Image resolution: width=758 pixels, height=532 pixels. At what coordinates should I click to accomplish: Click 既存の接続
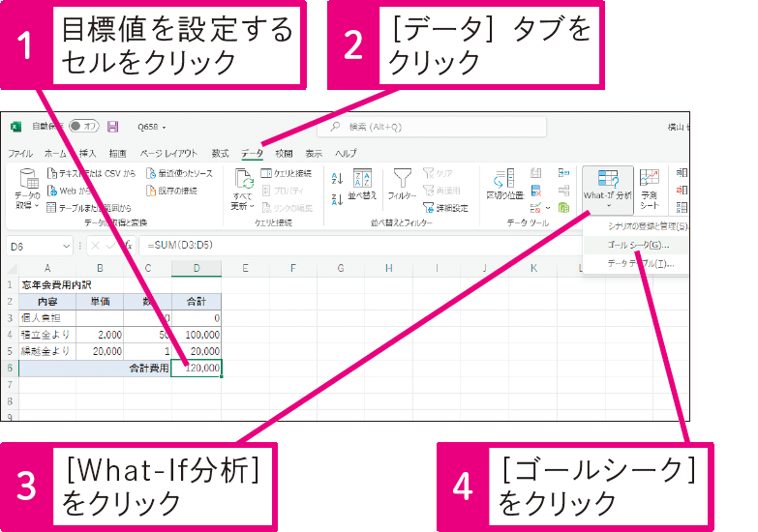coord(171,191)
